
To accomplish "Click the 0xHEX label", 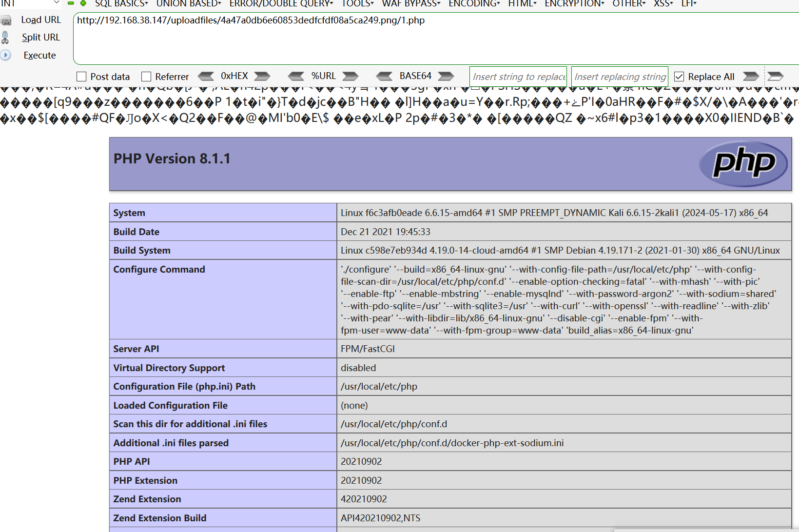I will (x=234, y=76).
